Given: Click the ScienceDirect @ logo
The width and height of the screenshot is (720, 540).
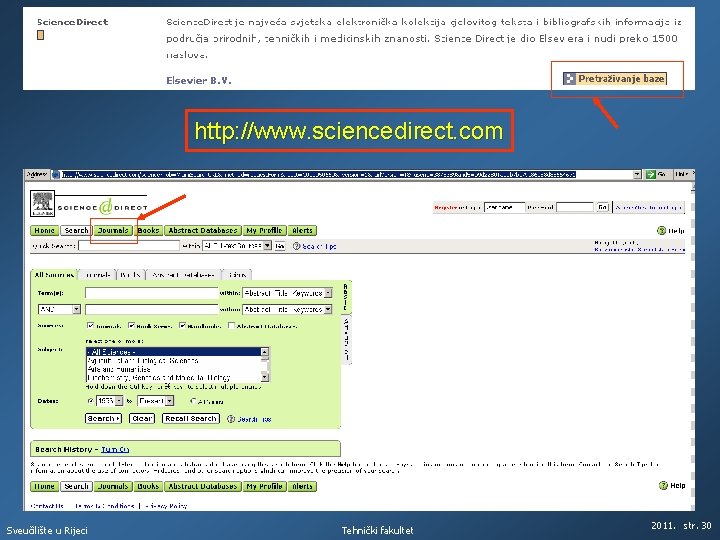Looking at the screenshot, I should tap(106, 207).
